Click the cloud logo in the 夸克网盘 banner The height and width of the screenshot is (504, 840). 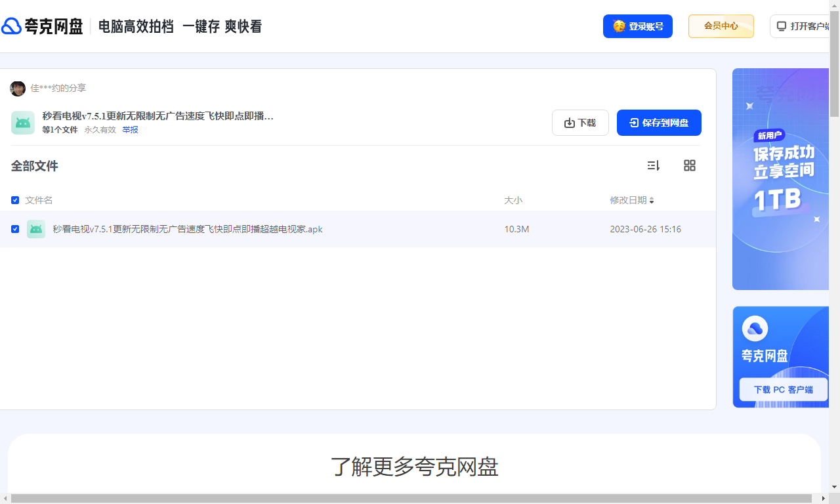click(755, 329)
